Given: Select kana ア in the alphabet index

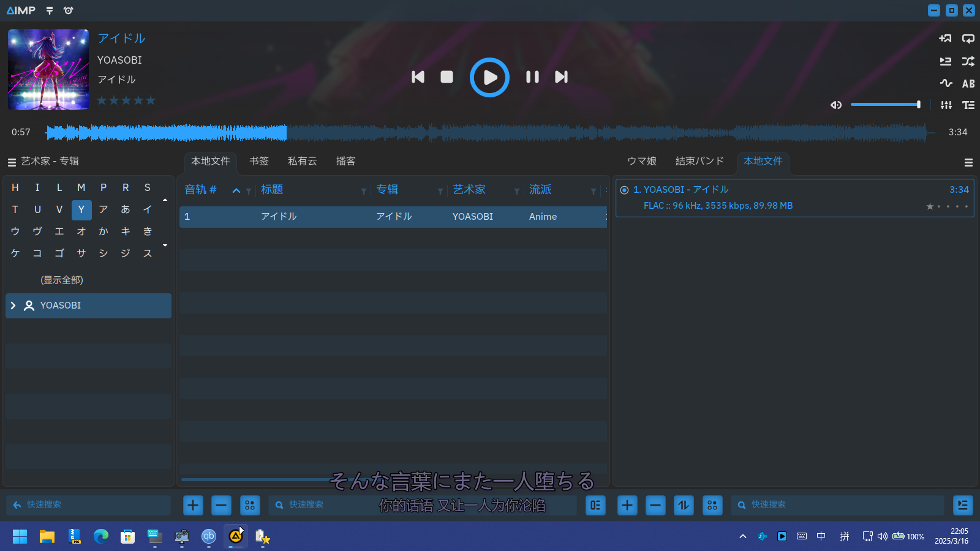Looking at the screenshot, I should click(x=104, y=210).
